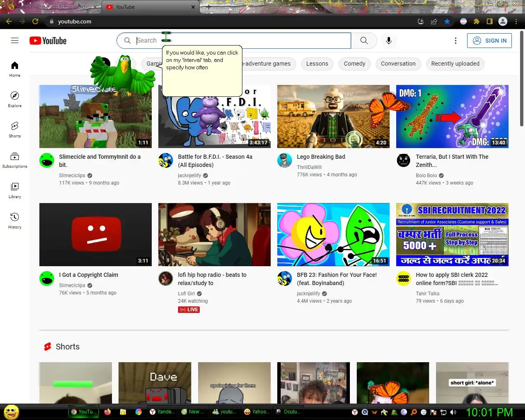
Task: Select the Conversation filter chip
Action: [x=398, y=64]
